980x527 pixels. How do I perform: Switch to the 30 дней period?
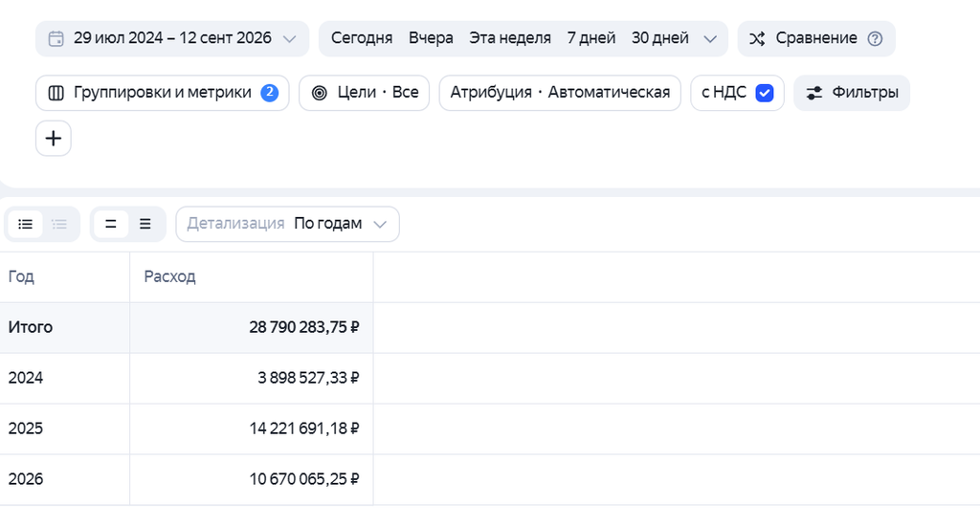(660, 38)
